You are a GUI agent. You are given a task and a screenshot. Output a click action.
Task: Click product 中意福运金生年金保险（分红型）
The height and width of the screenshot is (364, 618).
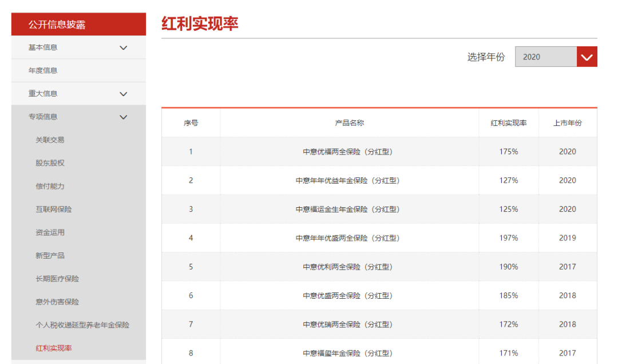[x=348, y=209]
